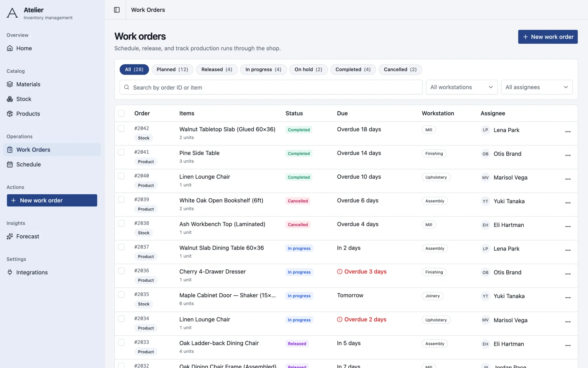Image resolution: width=588 pixels, height=368 pixels.
Task: Click Lena Park's avatar on order #2042
Action: (x=485, y=130)
